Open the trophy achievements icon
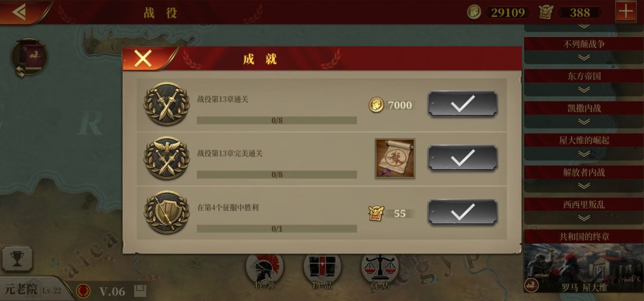The width and height of the screenshot is (644, 301). tap(17, 259)
